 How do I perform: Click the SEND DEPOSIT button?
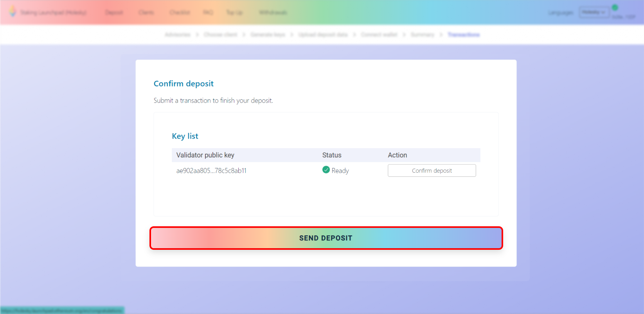tap(326, 238)
